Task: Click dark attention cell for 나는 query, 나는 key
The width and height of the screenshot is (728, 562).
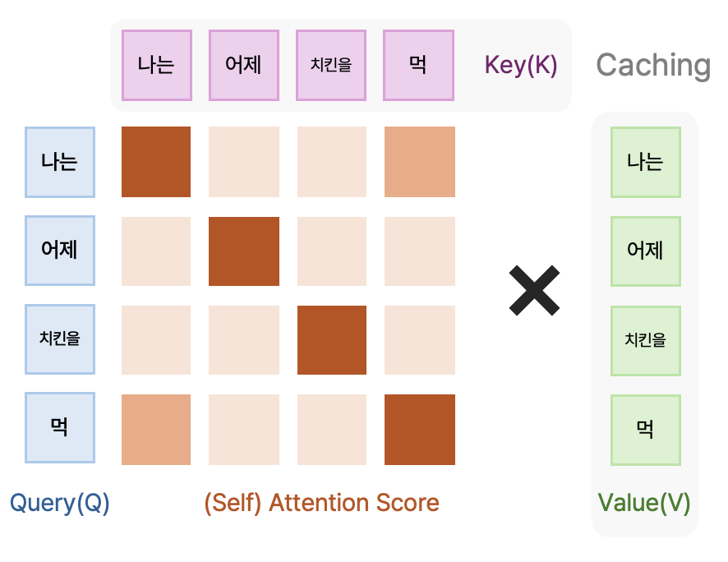Action: click(156, 162)
